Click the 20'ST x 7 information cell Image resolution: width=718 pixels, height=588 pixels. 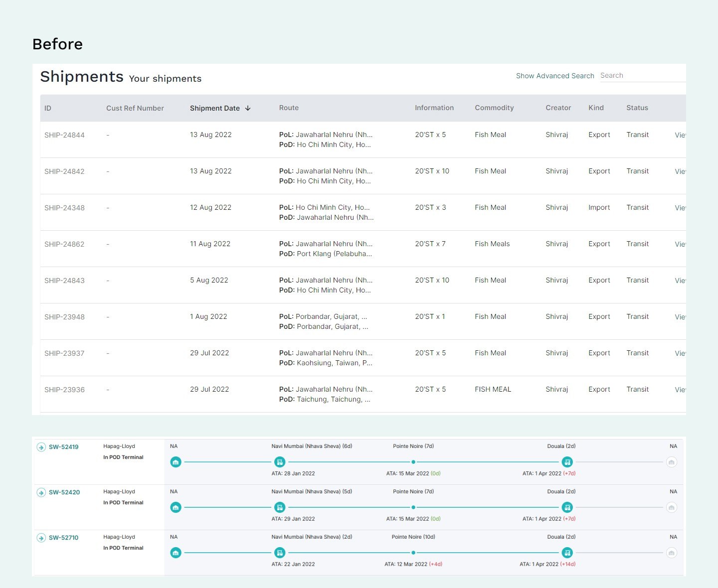(x=430, y=244)
